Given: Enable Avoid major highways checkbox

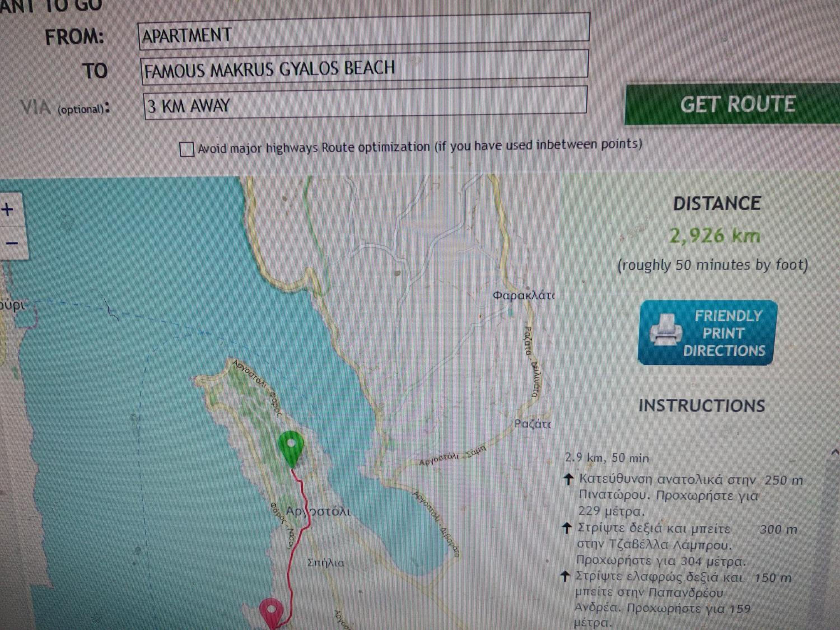Looking at the screenshot, I should coord(186,149).
